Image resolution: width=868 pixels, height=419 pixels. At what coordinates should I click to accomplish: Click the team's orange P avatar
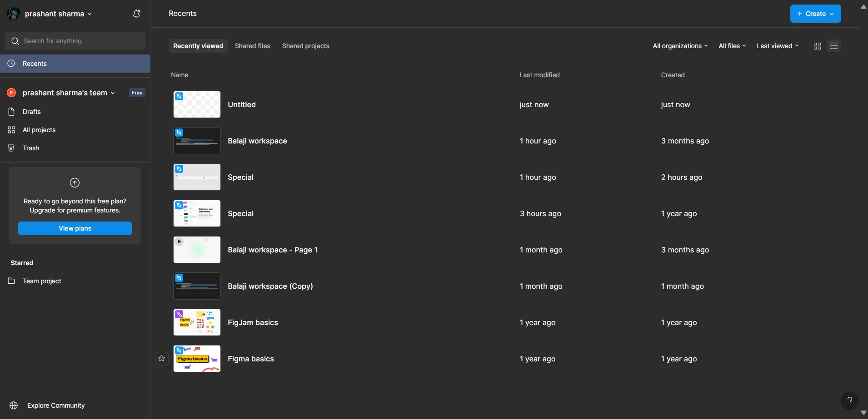point(11,93)
